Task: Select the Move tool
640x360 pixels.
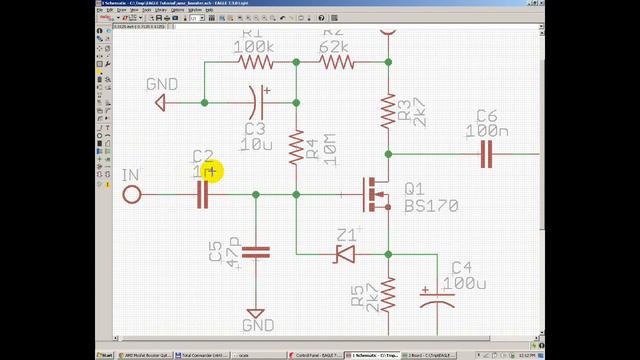Action: 100,48
